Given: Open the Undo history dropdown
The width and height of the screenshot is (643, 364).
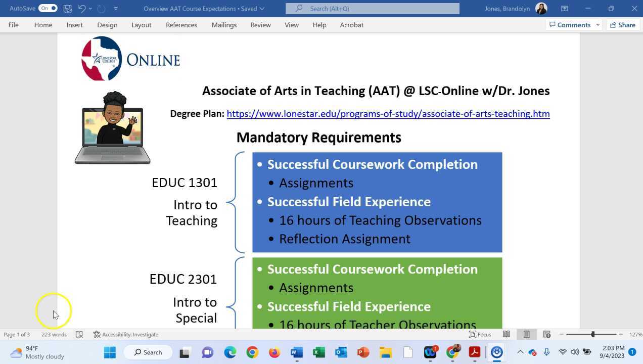Looking at the screenshot, I should pos(90,9).
